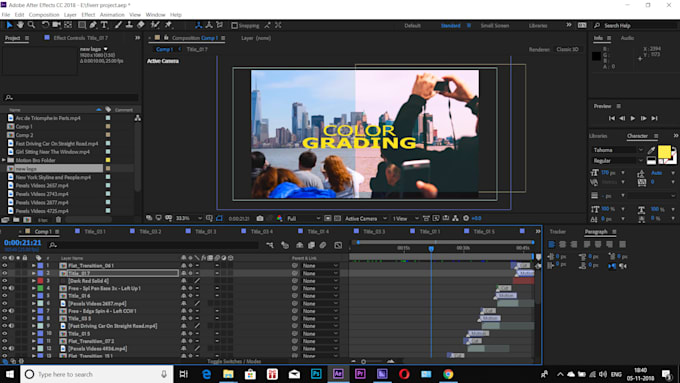This screenshot has width=680, height=383.
Task: Hide the Title_03 5 layer
Action: click(x=5, y=318)
